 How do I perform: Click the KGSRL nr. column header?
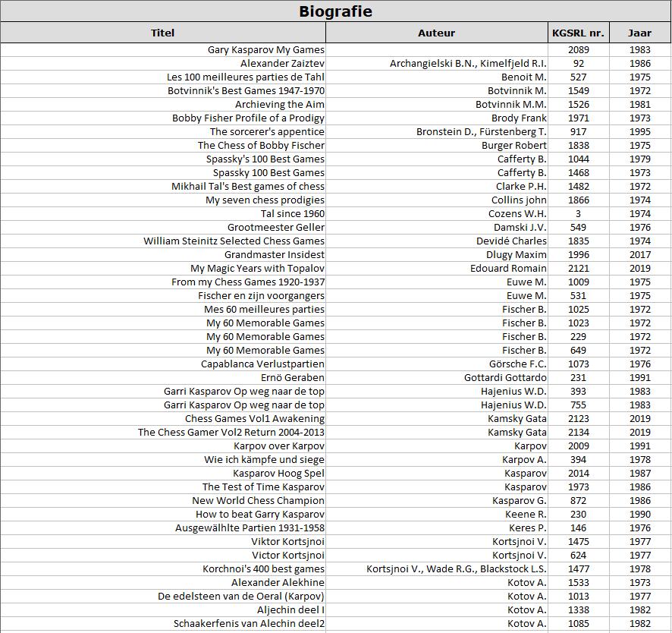(x=579, y=33)
